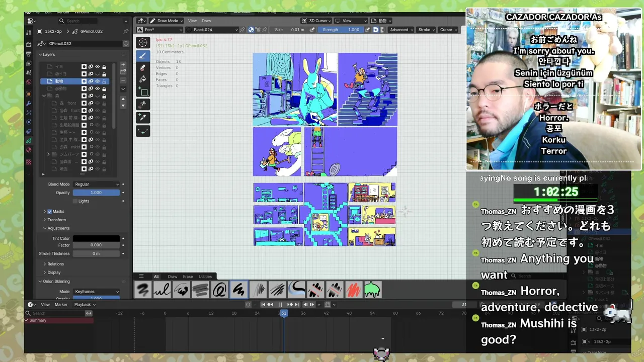Open the Onion Skinning Mode Keyframes dropdown
The width and height of the screenshot is (644, 362).
point(97,292)
